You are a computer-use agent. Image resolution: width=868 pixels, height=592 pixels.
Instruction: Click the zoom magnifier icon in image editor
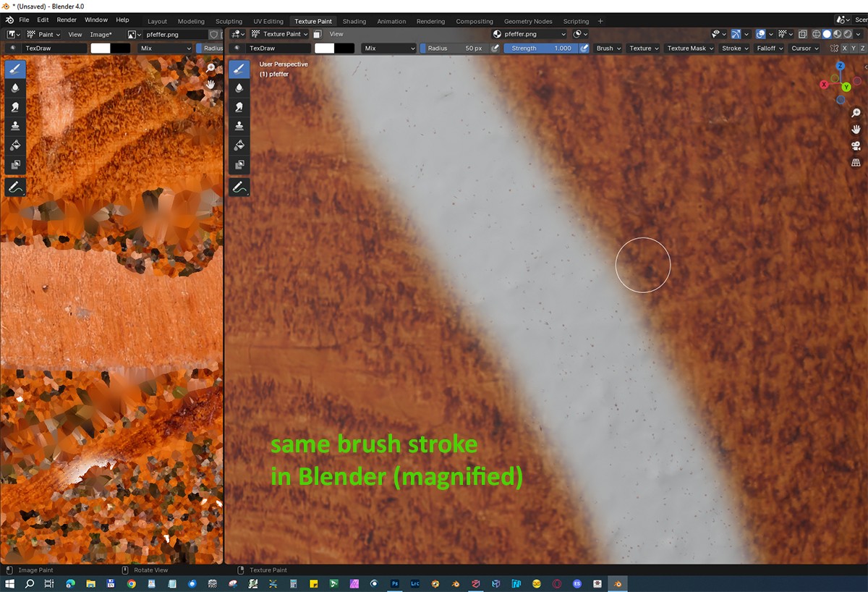point(211,67)
